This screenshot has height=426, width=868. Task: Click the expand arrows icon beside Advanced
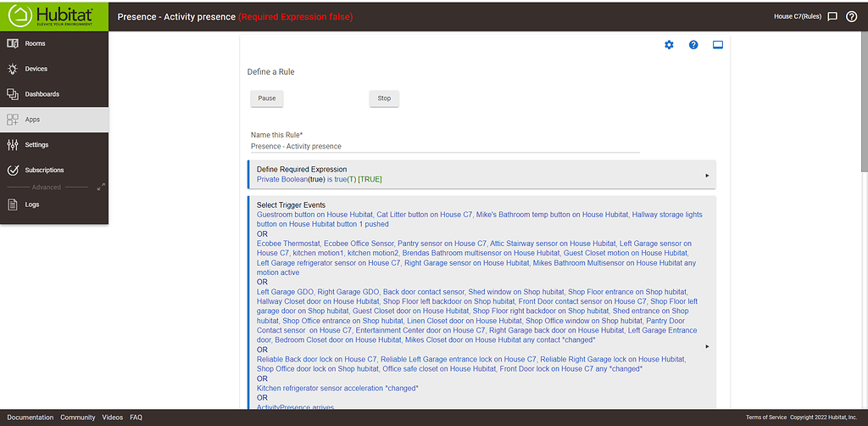coord(101,187)
